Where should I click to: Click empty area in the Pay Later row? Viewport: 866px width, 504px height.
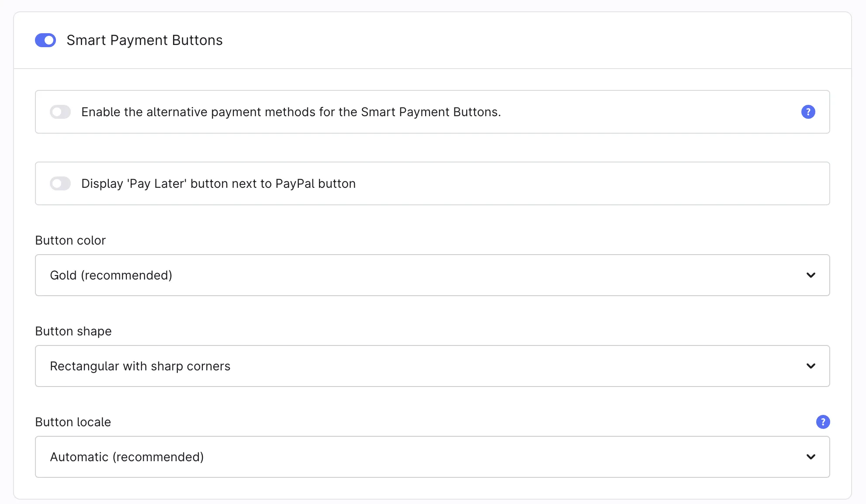pos(590,183)
